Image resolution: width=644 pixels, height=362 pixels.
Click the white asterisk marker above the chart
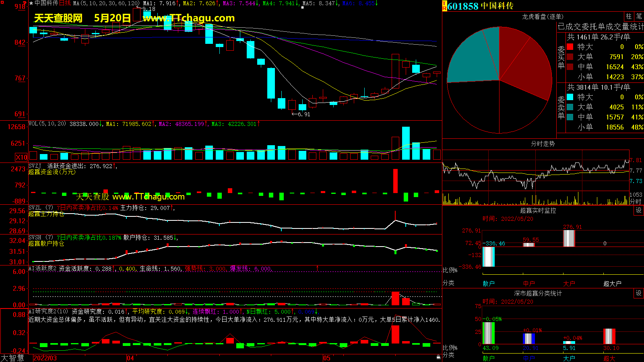pyautogui.click(x=302, y=7)
